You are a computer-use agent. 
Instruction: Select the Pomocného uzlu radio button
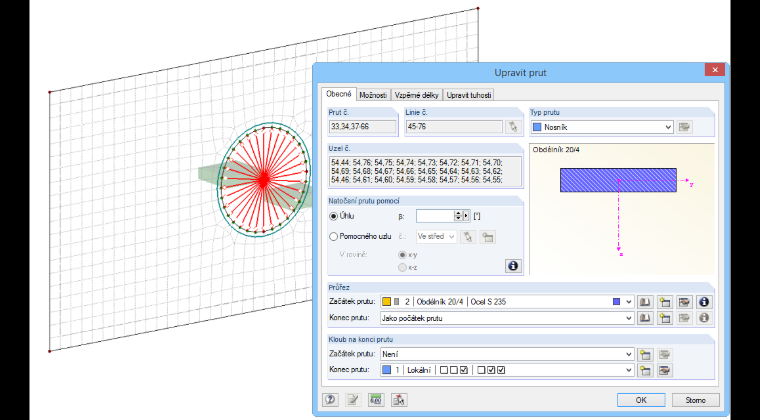coord(333,237)
